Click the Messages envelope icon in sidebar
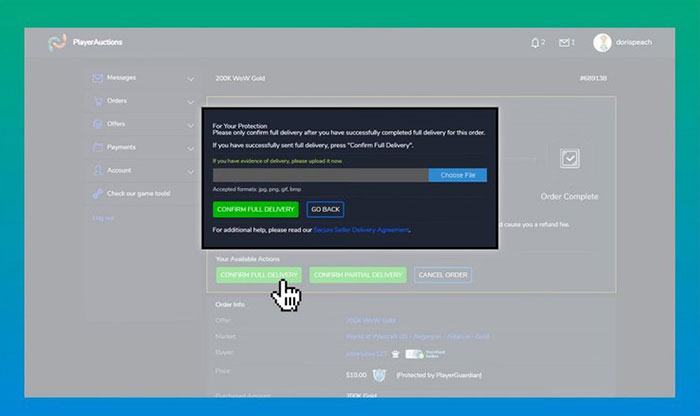 [97, 78]
